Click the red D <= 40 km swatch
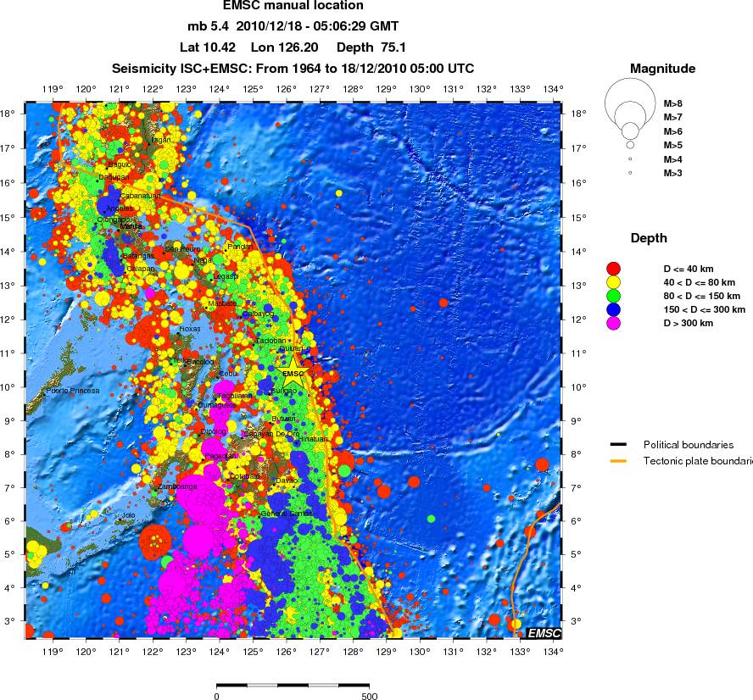This screenshot has width=753, height=700. [x=613, y=269]
